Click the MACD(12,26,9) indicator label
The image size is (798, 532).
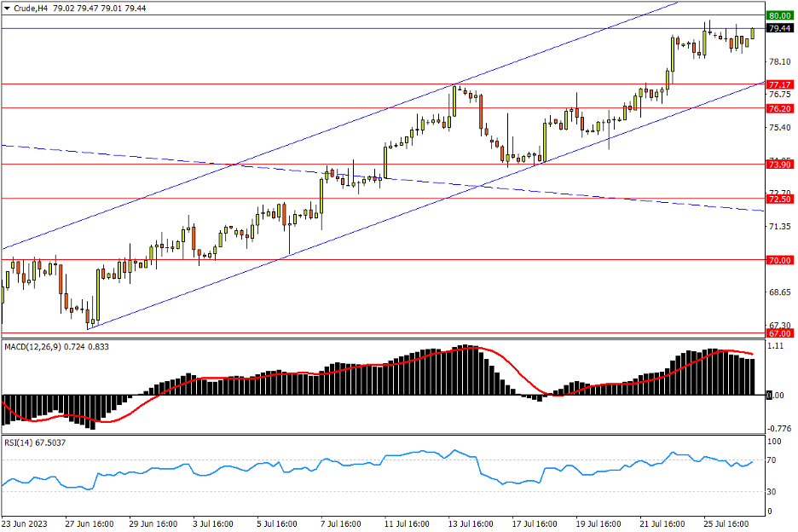(34, 347)
